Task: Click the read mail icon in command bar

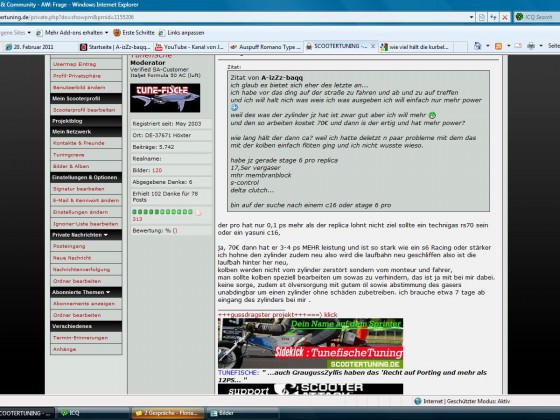Action: point(518,46)
